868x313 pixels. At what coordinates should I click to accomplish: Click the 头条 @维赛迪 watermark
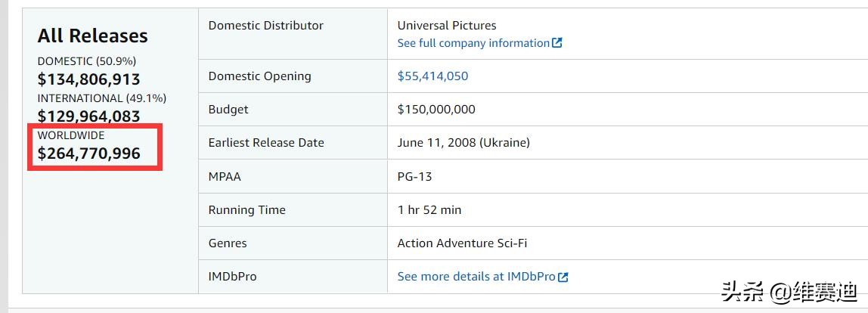coord(789,291)
